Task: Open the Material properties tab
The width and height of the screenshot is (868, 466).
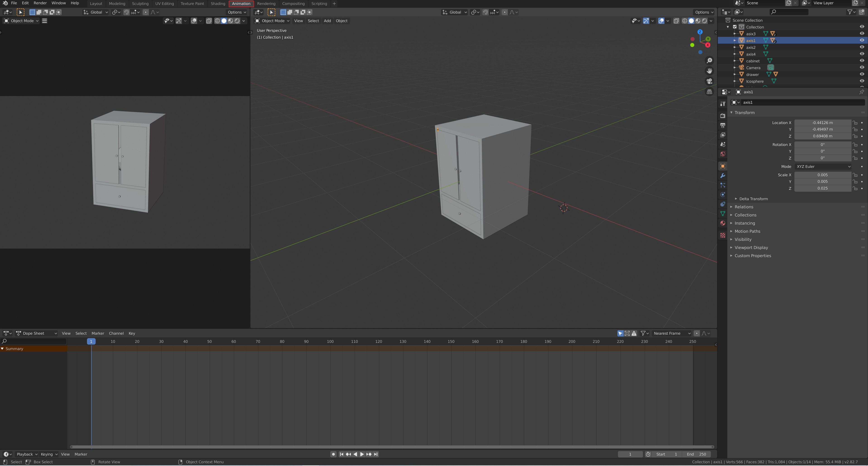Action: tap(723, 223)
